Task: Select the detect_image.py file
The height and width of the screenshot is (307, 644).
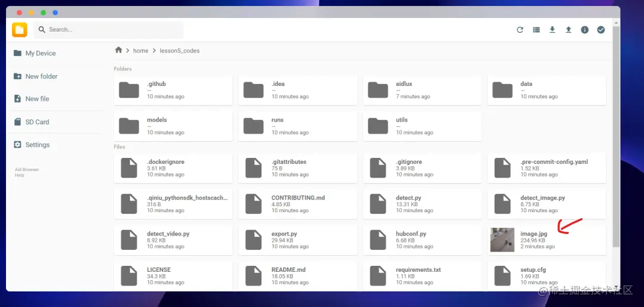Action: click(x=547, y=204)
